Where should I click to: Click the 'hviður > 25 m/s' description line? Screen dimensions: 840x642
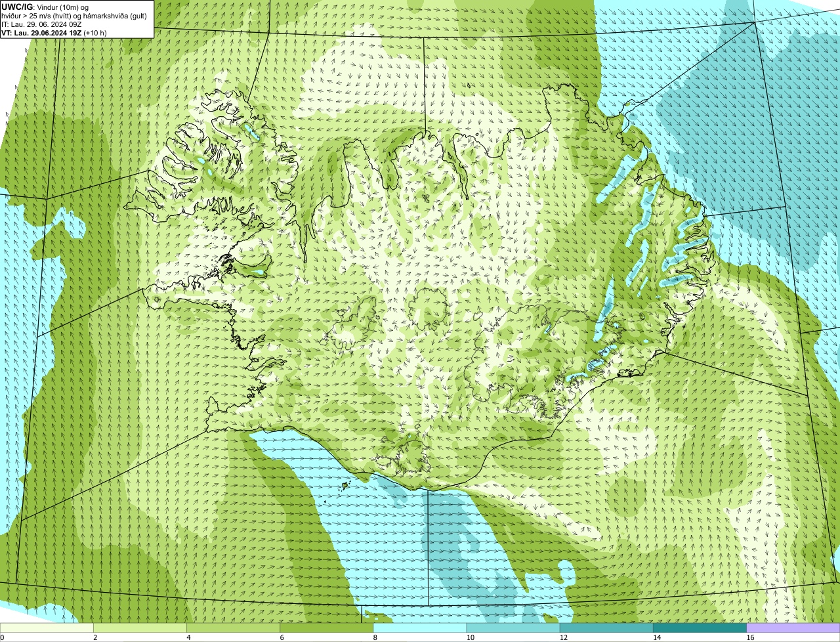point(74,16)
